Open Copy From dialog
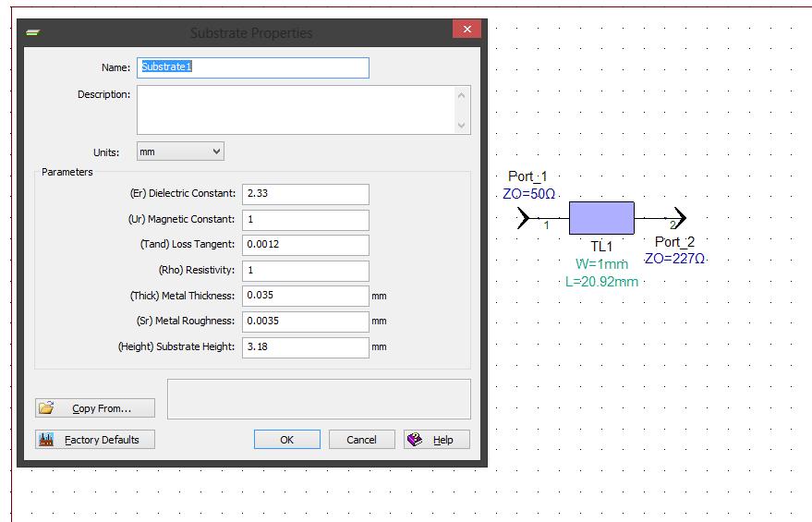Screen dimensions: 812x522 point(95,408)
